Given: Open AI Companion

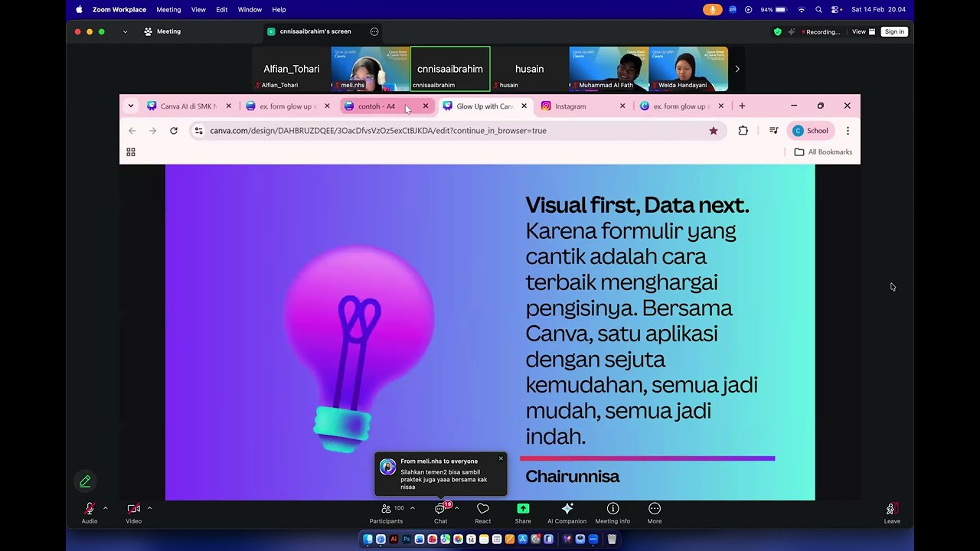Looking at the screenshot, I should point(567,513).
